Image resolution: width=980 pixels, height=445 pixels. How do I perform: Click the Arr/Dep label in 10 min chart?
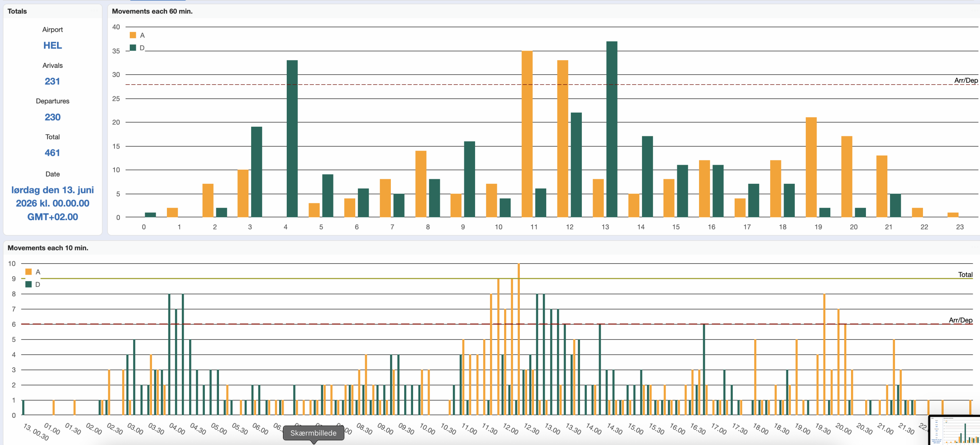[x=960, y=320]
